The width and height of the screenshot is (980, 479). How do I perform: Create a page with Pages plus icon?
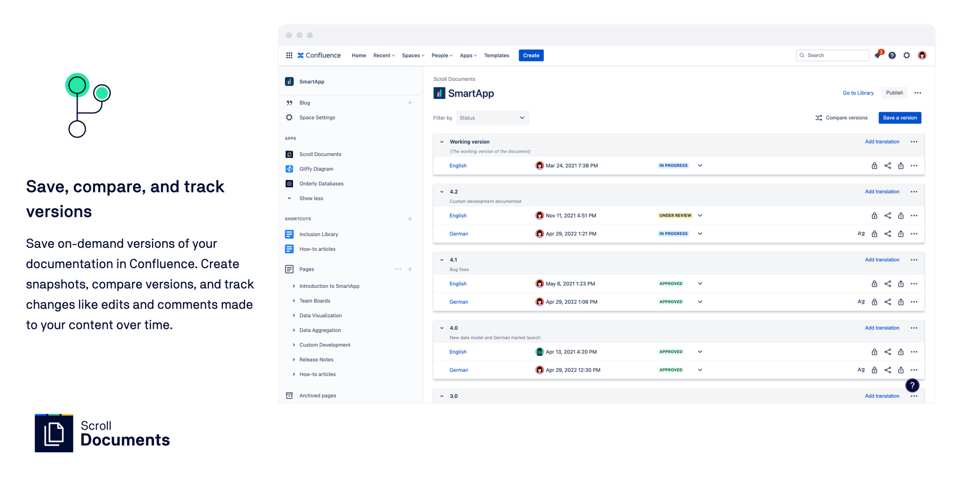[410, 269]
